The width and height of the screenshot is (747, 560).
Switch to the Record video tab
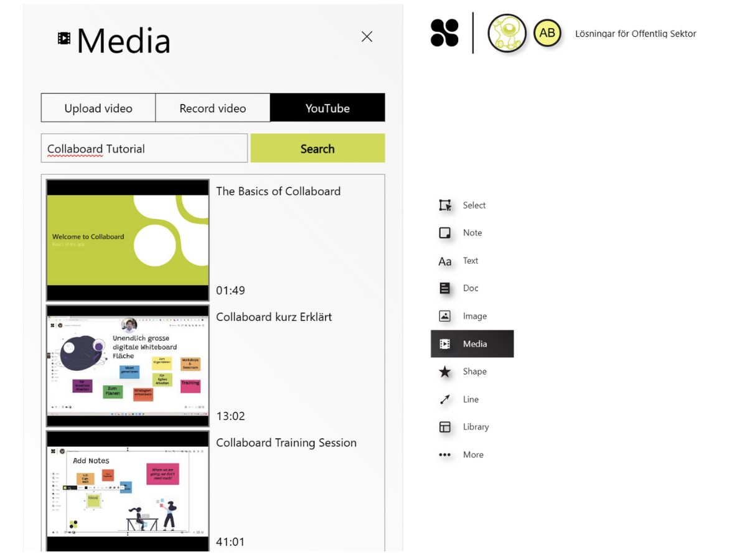(212, 108)
